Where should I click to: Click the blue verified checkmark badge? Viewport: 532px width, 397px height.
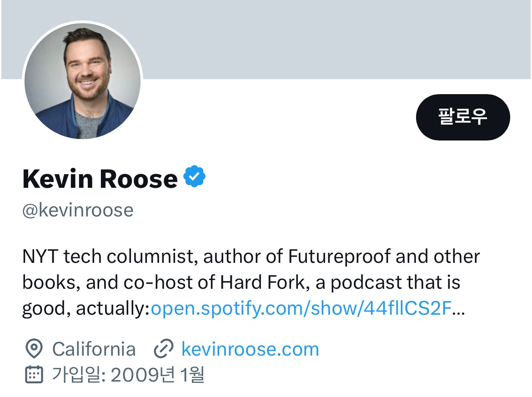click(194, 176)
